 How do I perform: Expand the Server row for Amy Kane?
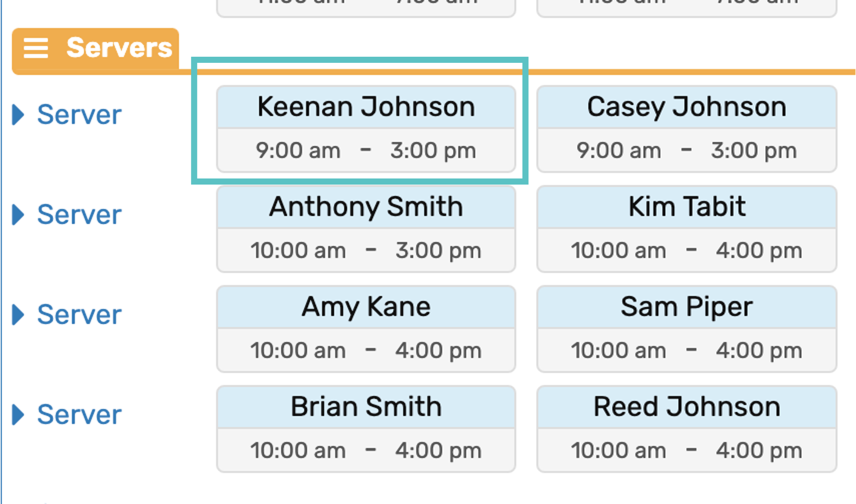(18, 315)
